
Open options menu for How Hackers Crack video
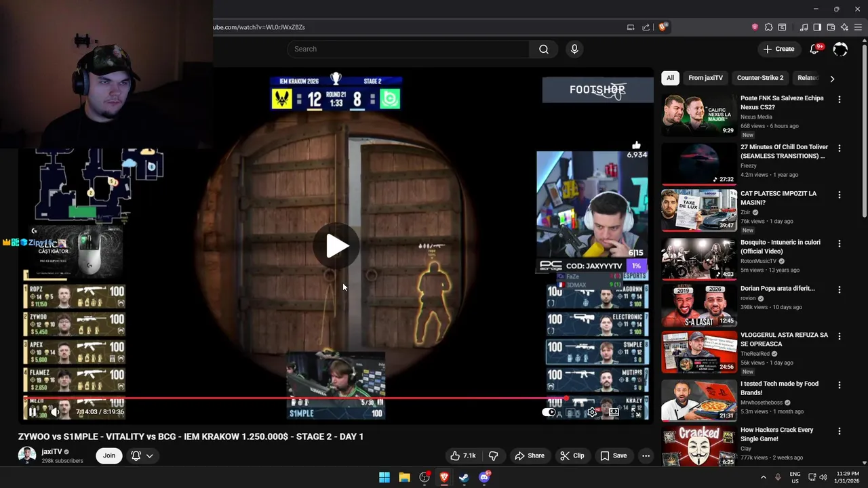click(839, 431)
